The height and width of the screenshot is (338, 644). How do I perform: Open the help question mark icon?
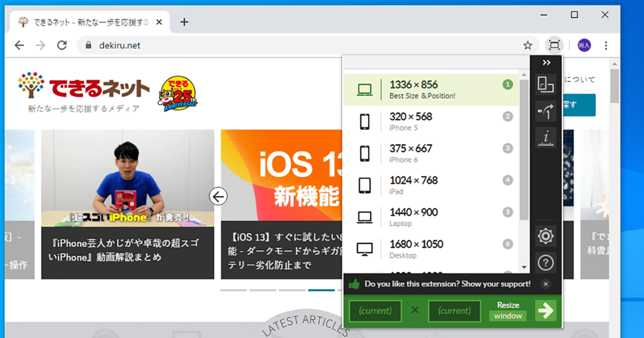(x=546, y=263)
